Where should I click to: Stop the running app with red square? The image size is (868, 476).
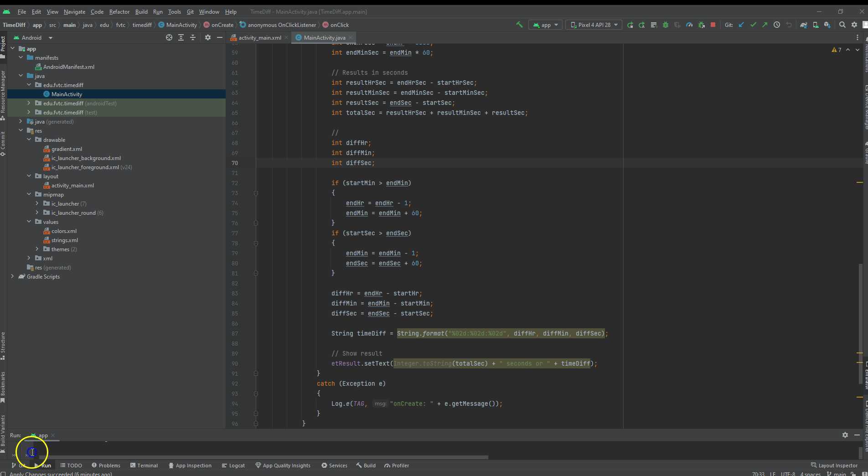click(713, 25)
